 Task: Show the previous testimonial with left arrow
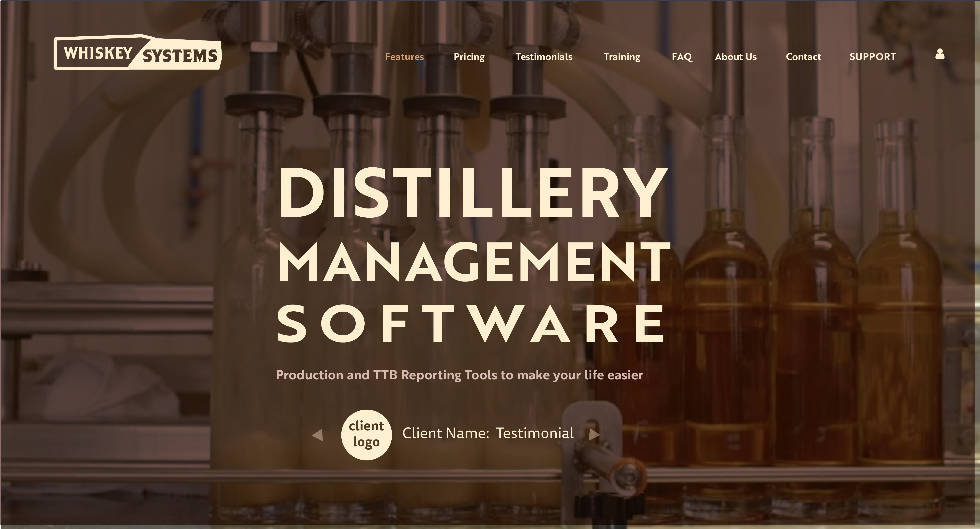[317, 435]
